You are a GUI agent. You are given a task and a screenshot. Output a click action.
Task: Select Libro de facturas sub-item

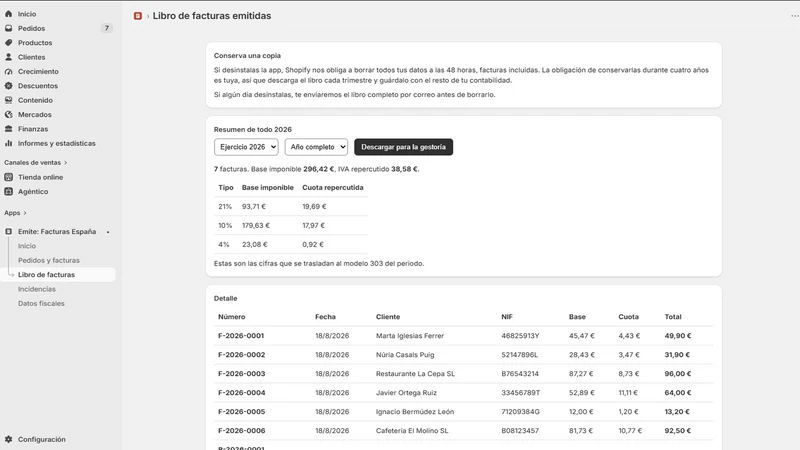(x=46, y=274)
